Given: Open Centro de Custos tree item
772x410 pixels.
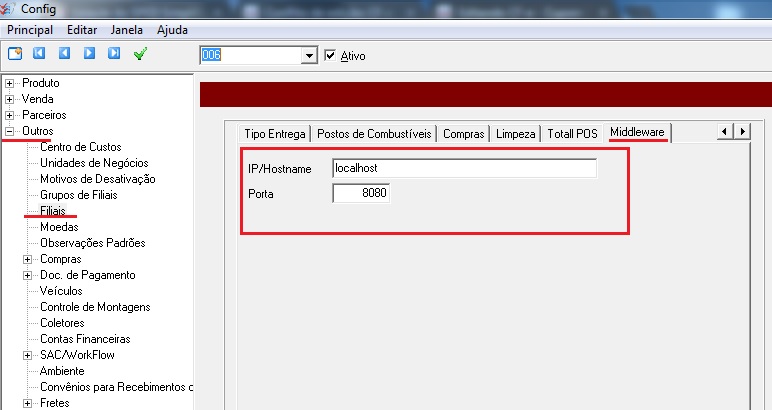Looking at the screenshot, I should click(80, 147).
